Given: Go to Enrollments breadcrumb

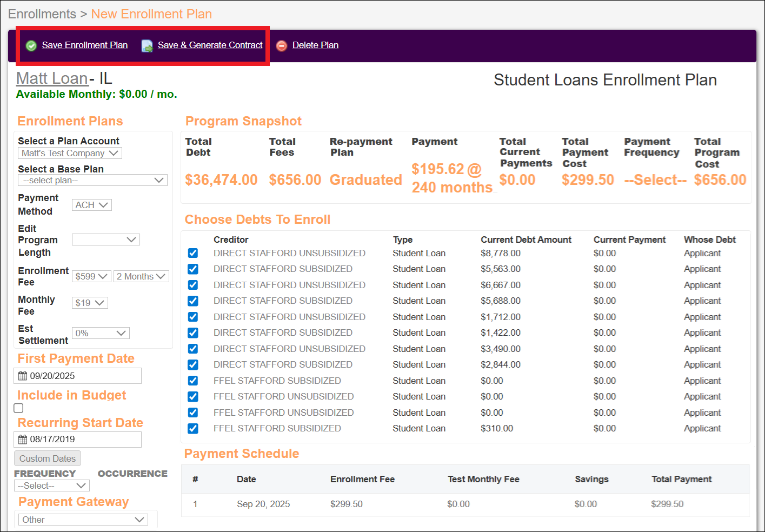Looking at the screenshot, I should click(x=42, y=14).
